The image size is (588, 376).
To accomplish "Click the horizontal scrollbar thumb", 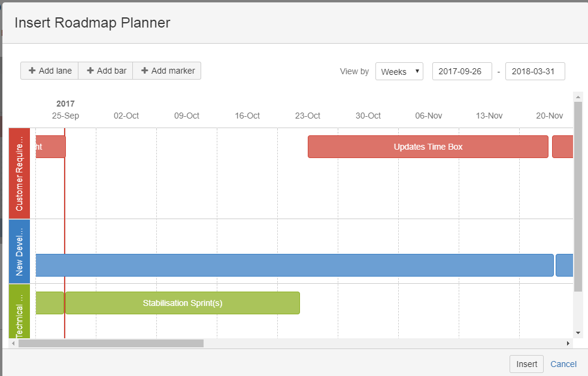I will point(111,344).
